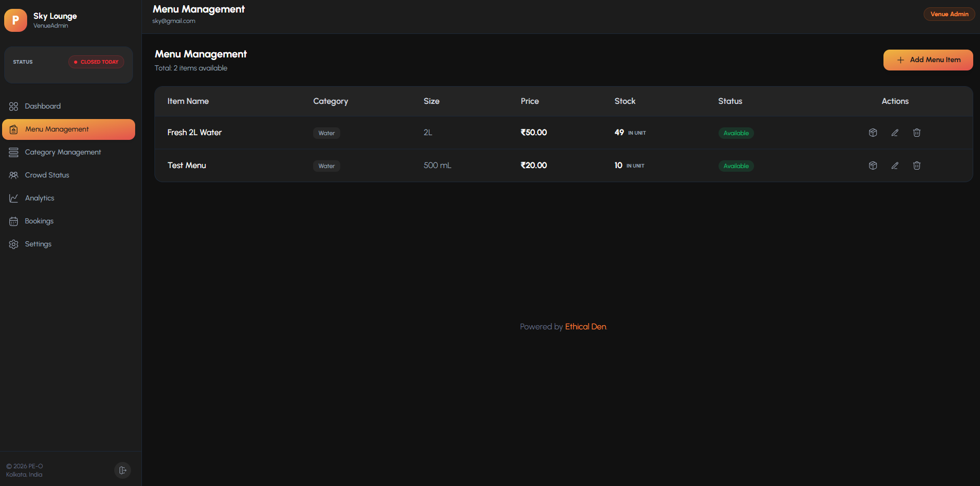Open Crowd Status page
The image size is (980, 486).
coord(68,175)
